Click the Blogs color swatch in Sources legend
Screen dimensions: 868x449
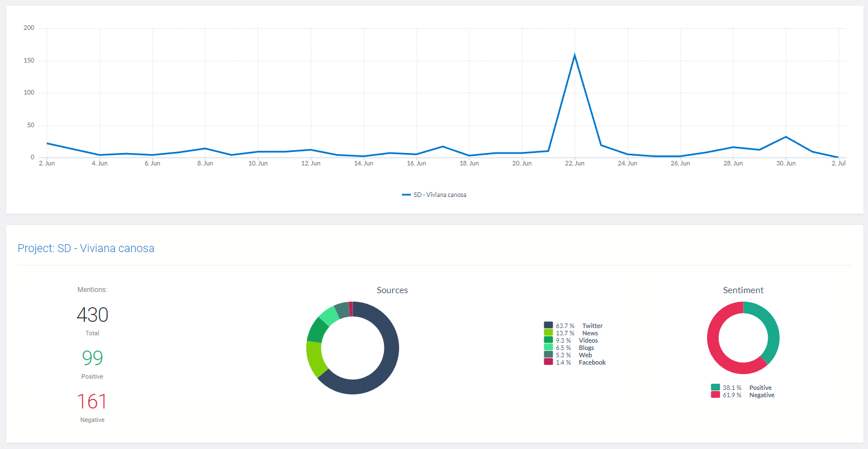pos(548,347)
